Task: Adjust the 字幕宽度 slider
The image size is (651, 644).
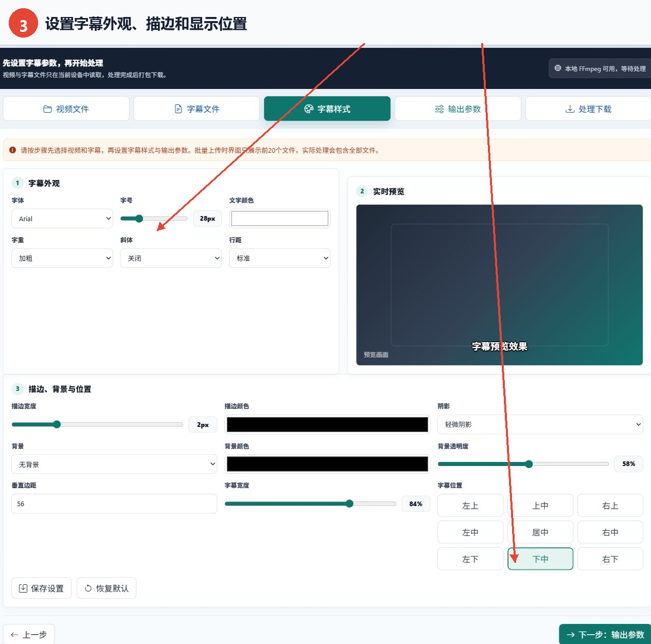Action: 310,504
